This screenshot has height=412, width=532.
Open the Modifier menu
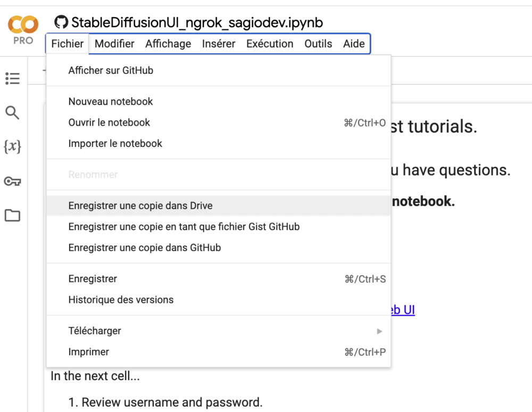(x=114, y=44)
